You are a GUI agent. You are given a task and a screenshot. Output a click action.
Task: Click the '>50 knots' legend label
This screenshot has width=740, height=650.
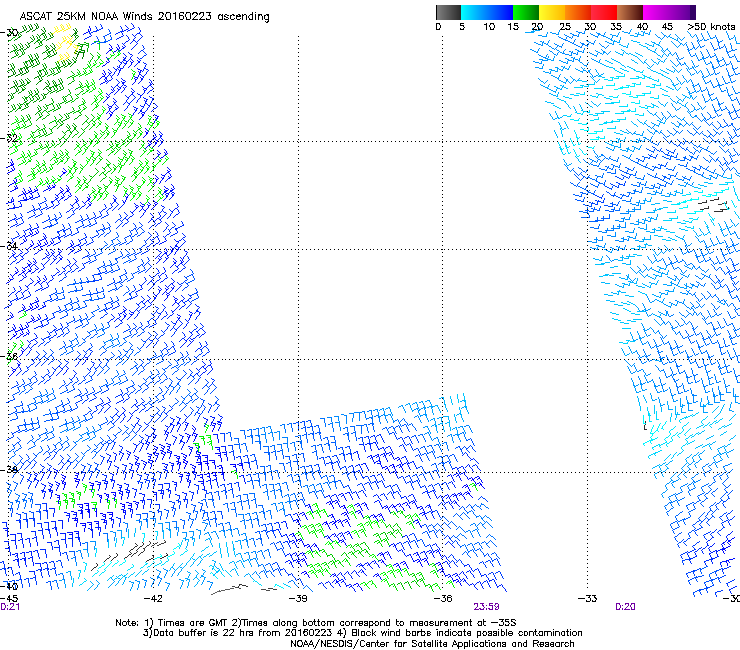point(711,27)
